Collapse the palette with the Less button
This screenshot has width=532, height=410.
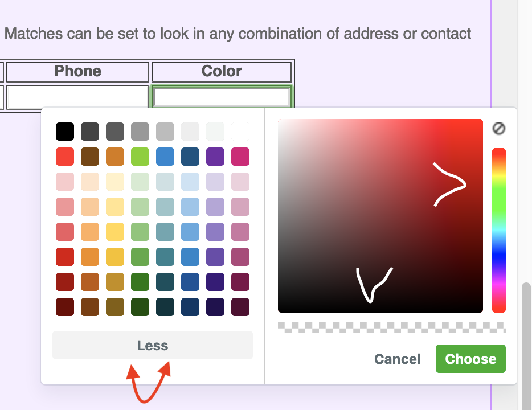(x=152, y=345)
